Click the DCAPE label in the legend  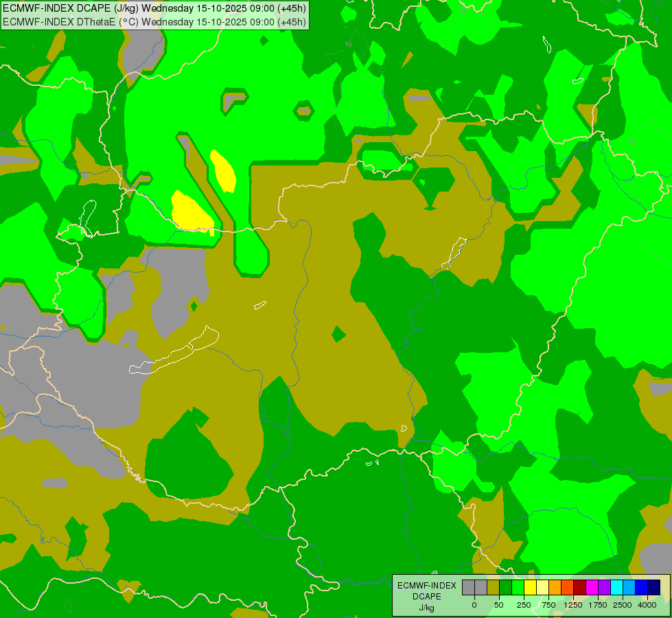click(x=427, y=597)
